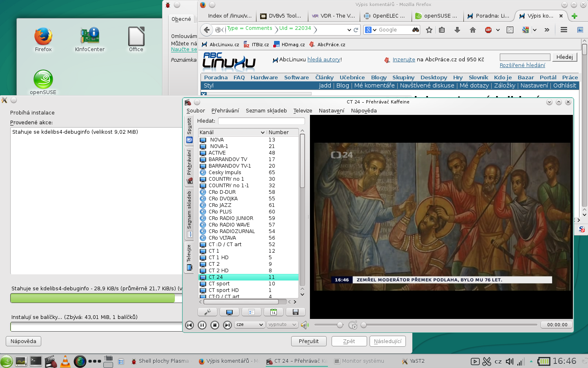This screenshot has height=368, width=588.
Task: Open cze audio language dropdown
Action: point(250,324)
